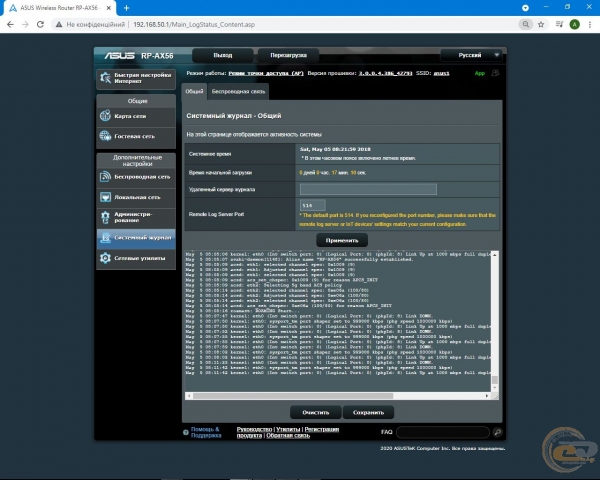600x480 pixels.
Task: Click the help question mark icon
Action: [x=186, y=433]
